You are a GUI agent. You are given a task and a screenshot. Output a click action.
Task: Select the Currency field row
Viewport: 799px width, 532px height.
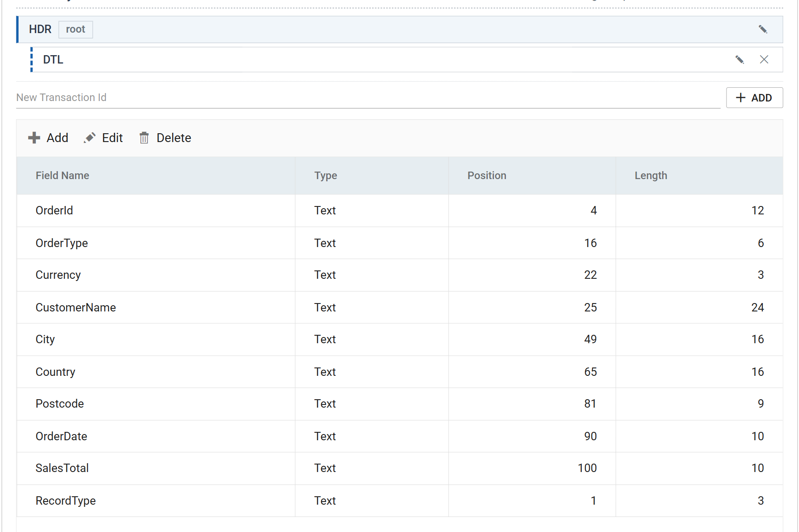tap(399, 275)
